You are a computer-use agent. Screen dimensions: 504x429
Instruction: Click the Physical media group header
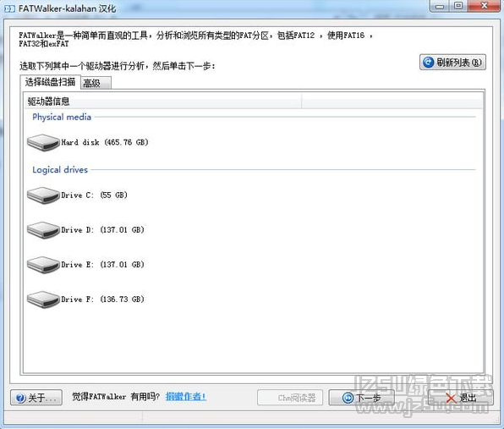[62, 117]
